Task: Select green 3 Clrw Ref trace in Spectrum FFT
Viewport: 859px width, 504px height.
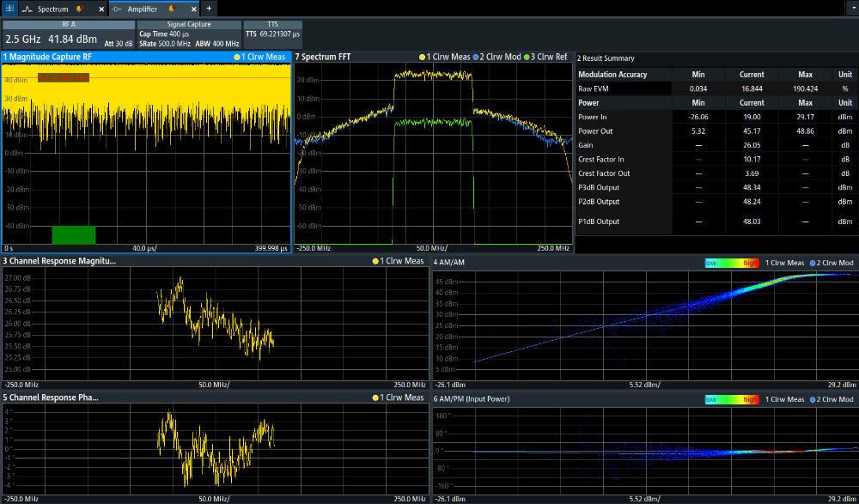Action: click(x=547, y=58)
